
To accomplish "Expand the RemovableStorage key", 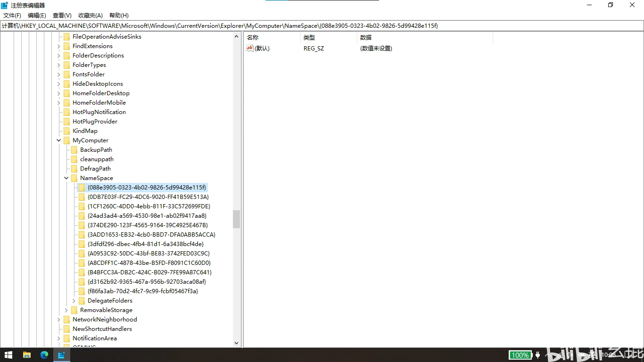I will (x=66, y=310).
